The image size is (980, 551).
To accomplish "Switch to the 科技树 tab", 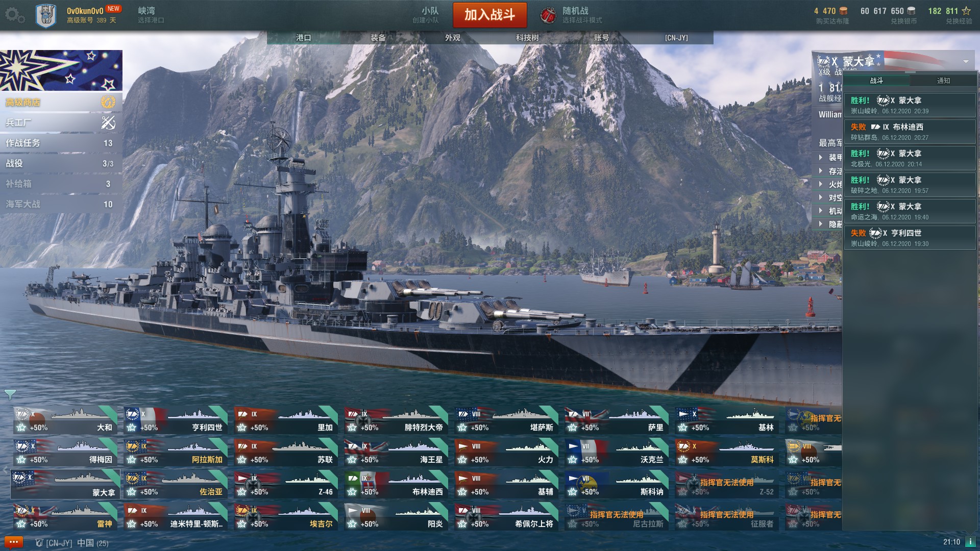I will click(x=527, y=38).
